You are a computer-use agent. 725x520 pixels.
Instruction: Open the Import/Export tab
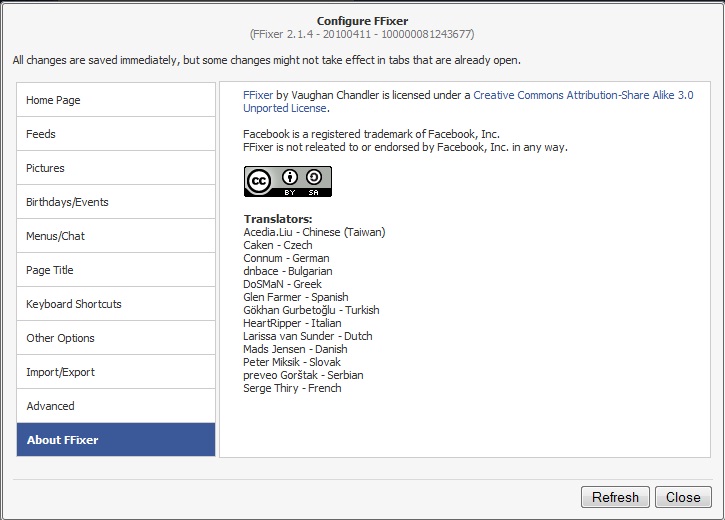(x=116, y=372)
